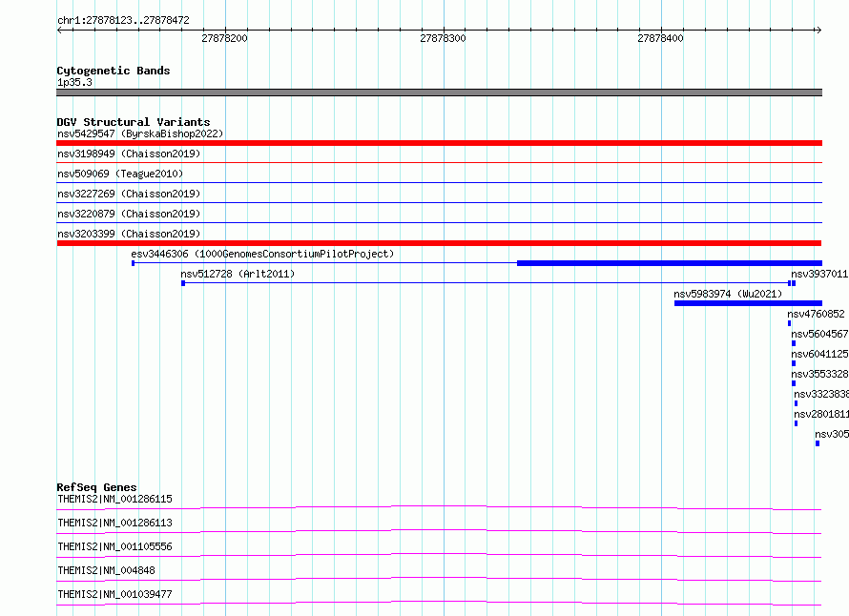Open nsv3227269 (Chaisson2019) variant label
The width and height of the screenshot is (849, 616).
point(129,194)
